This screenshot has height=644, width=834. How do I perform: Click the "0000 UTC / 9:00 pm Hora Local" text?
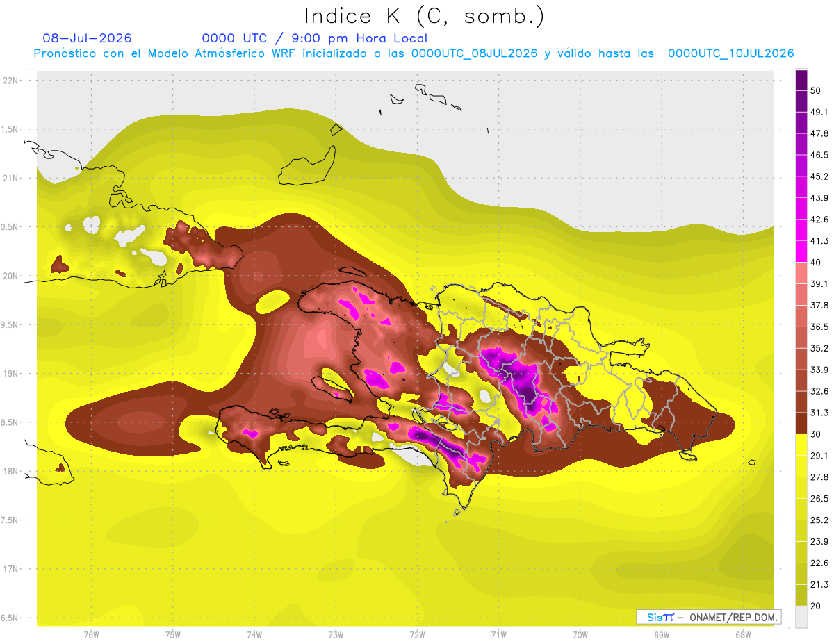[315, 38]
